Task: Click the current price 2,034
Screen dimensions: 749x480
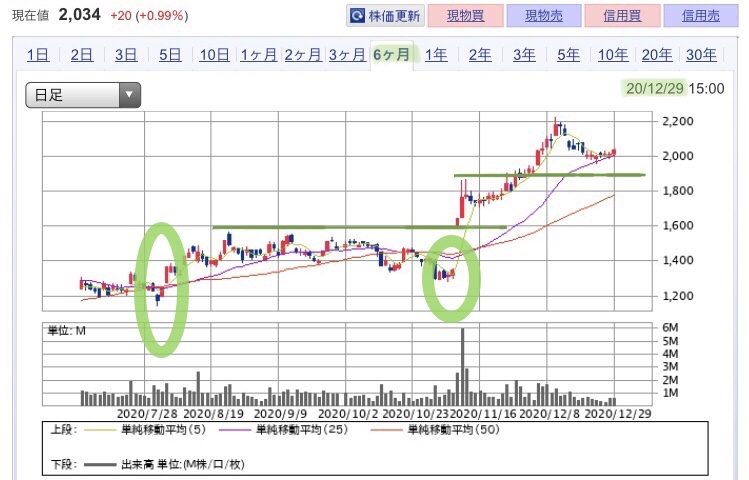Action: [x=79, y=14]
